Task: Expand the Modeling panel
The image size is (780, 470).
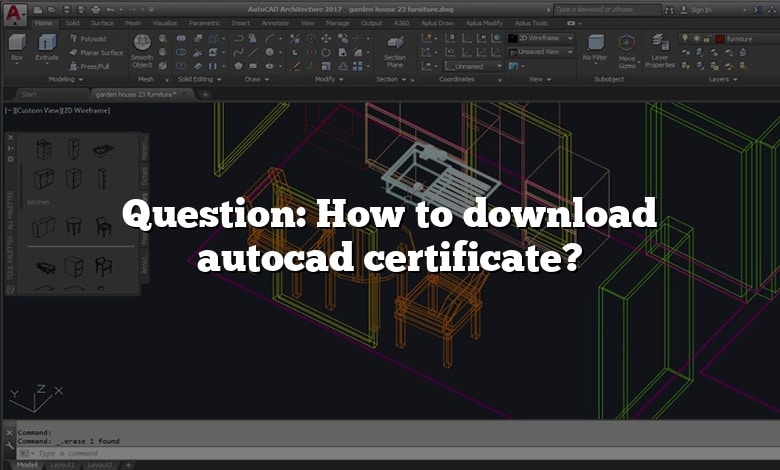Action: (x=65, y=79)
